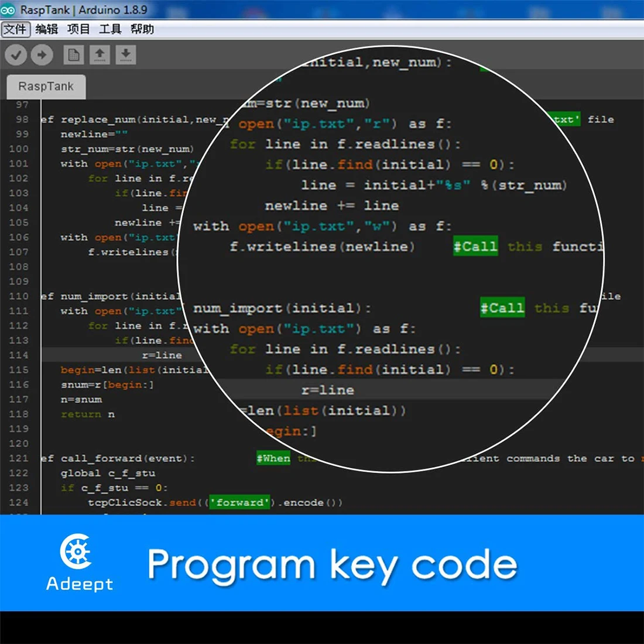The height and width of the screenshot is (644, 644).
Task: Open the 工具 (Tools) menu
Action: 110,29
